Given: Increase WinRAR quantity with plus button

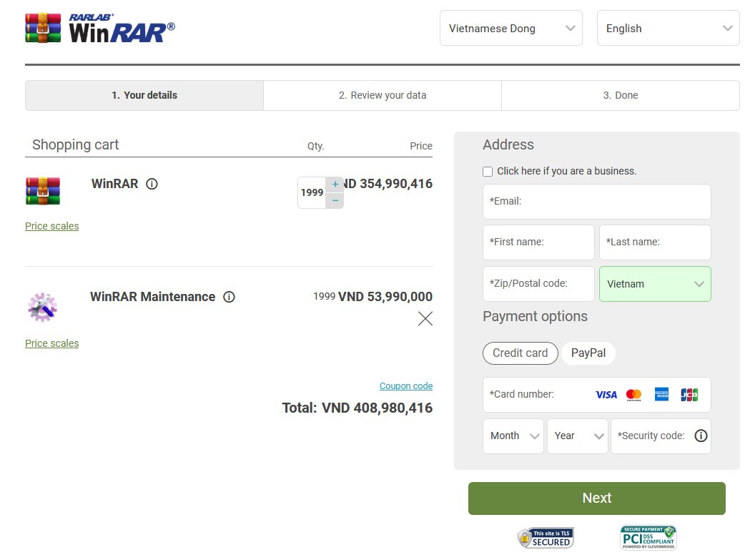Looking at the screenshot, I should (335, 184).
